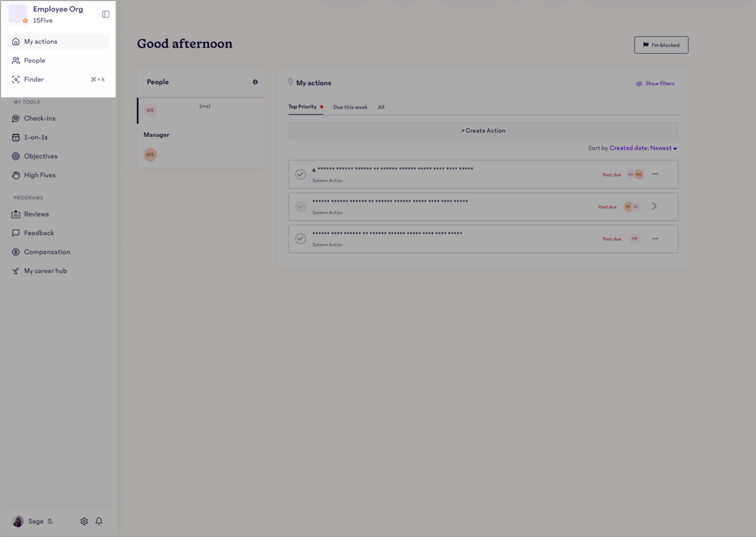Viewport: 756px width, 537px height.
Task: Click the Create Action button
Action: pos(483,131)
